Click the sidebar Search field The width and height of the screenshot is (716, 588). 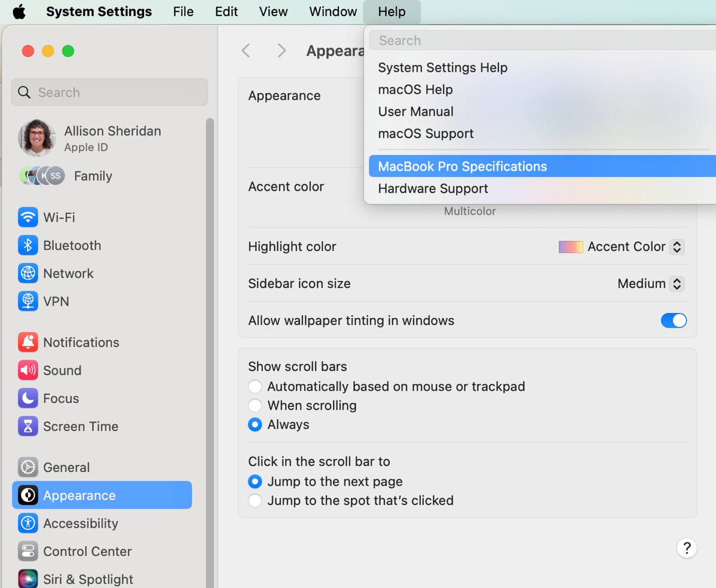click(x=109, y=93)
